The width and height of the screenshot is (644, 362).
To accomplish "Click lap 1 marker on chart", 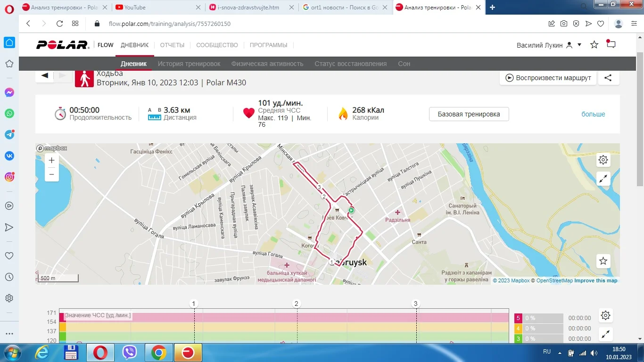I will click(194, 304).
